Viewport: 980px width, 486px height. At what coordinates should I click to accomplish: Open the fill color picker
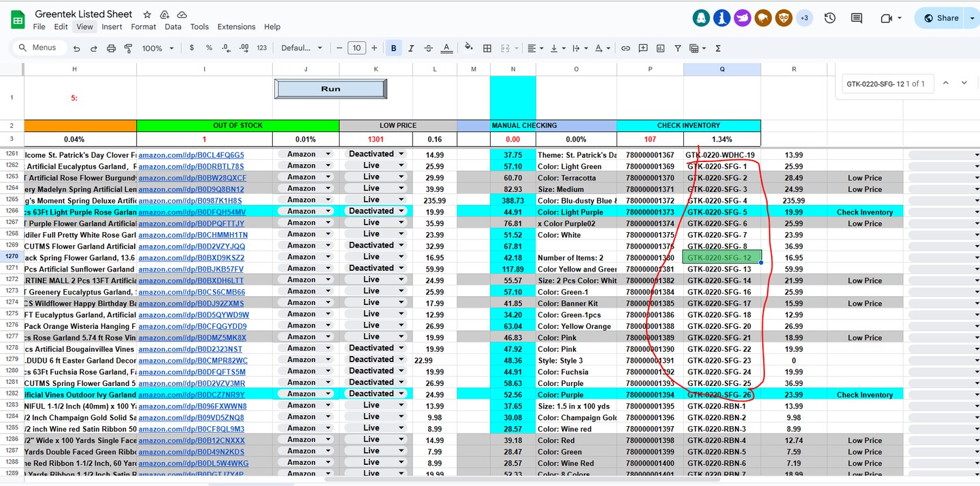pos(468,48)
